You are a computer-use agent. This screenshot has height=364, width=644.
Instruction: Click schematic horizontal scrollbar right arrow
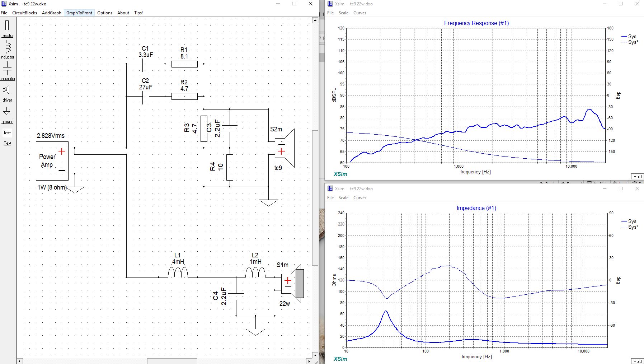click(x=309, y=361)
